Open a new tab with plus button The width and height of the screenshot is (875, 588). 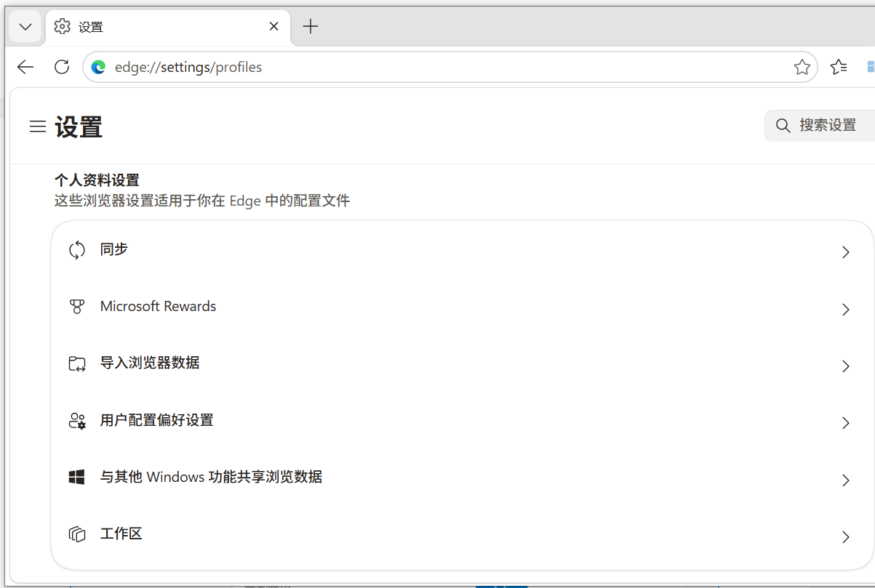311,27
